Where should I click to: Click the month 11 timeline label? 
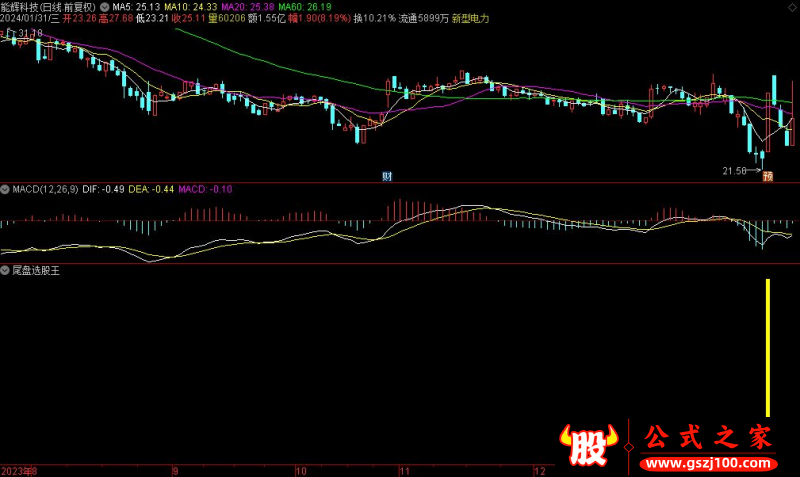coord(405,471)
